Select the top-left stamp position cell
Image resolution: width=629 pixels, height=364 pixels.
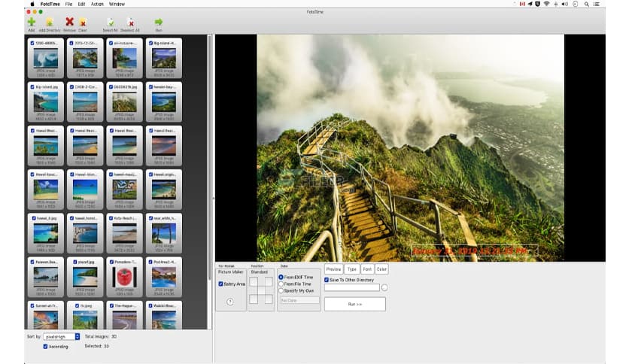[x=254, y=282]
